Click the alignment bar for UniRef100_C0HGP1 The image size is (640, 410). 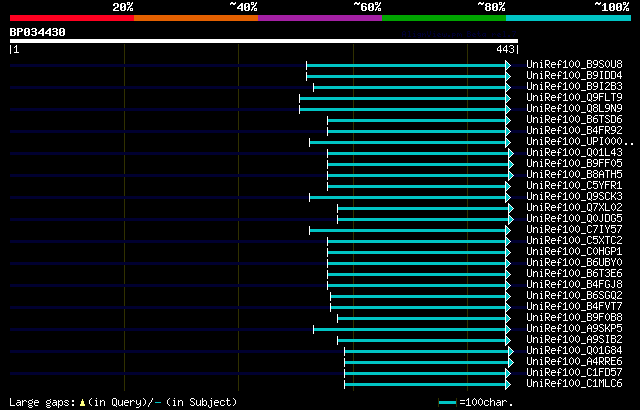[419, 253]
